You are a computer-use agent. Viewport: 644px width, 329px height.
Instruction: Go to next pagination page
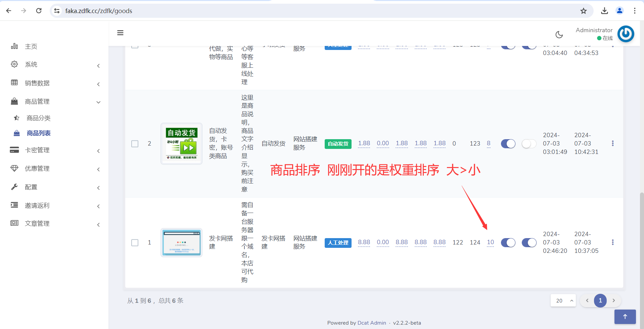click(614, 300)
